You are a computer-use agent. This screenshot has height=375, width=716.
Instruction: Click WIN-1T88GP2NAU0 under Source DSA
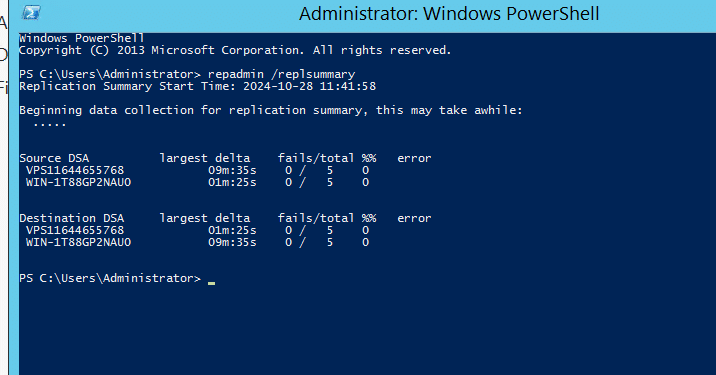[x=79, y=182]
